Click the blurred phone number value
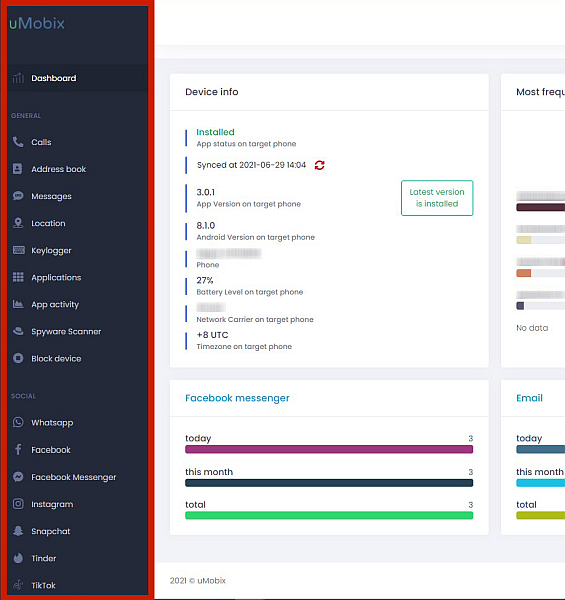 pos(229,253)
